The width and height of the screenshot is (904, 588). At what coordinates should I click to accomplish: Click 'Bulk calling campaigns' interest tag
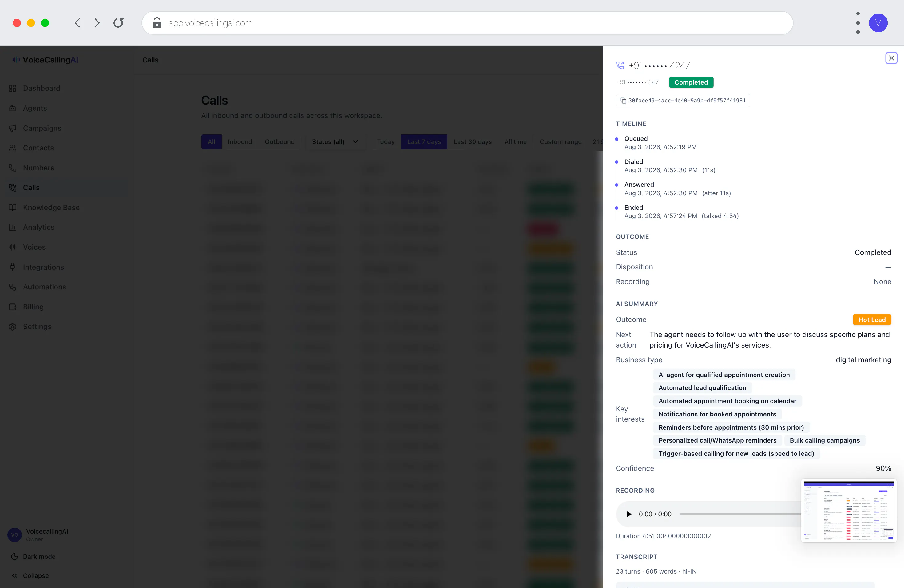pos(825,440)
